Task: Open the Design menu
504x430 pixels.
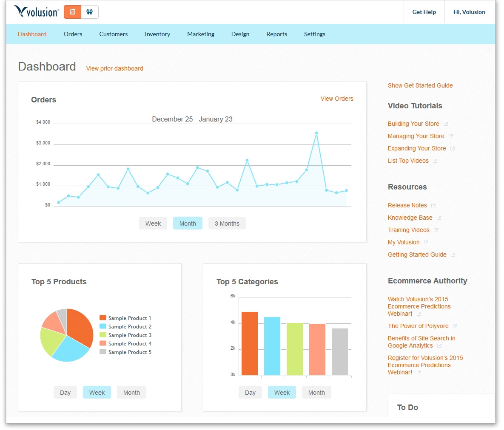Action: (240, 34)
